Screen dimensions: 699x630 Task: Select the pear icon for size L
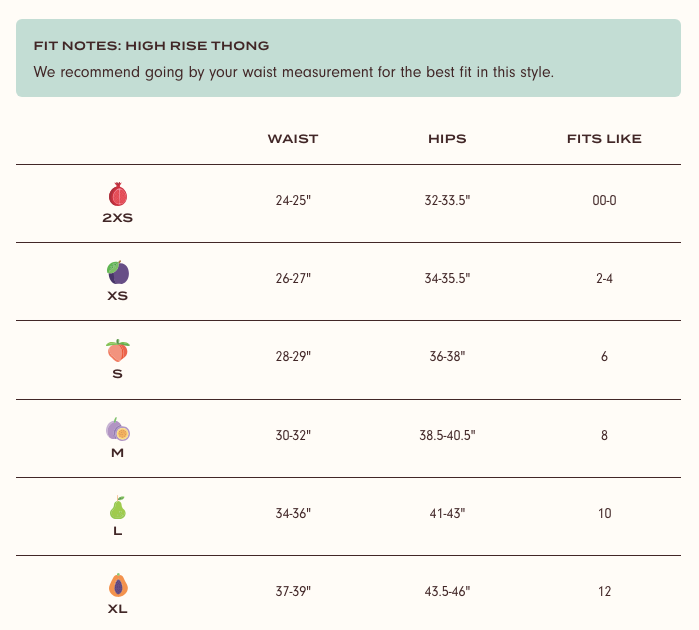coord(118,507)
